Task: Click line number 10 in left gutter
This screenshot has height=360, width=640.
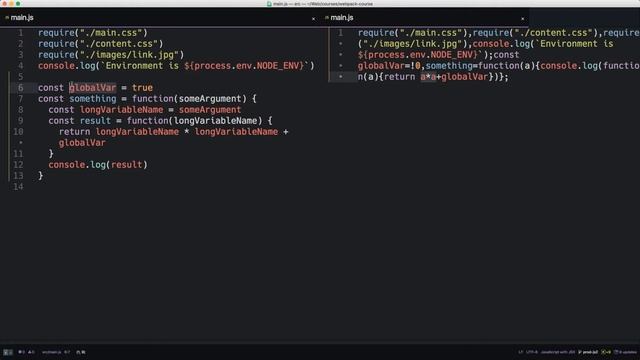Action: pos(18,132)
